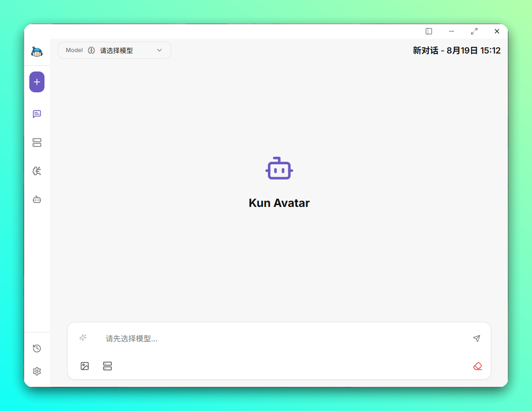Open chat history clock icon
The height and width of the screenshot is (411, 532).
click(37, 348)
